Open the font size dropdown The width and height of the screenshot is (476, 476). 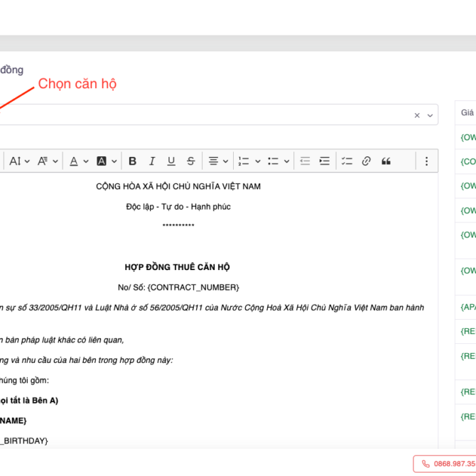coord(19,161)
